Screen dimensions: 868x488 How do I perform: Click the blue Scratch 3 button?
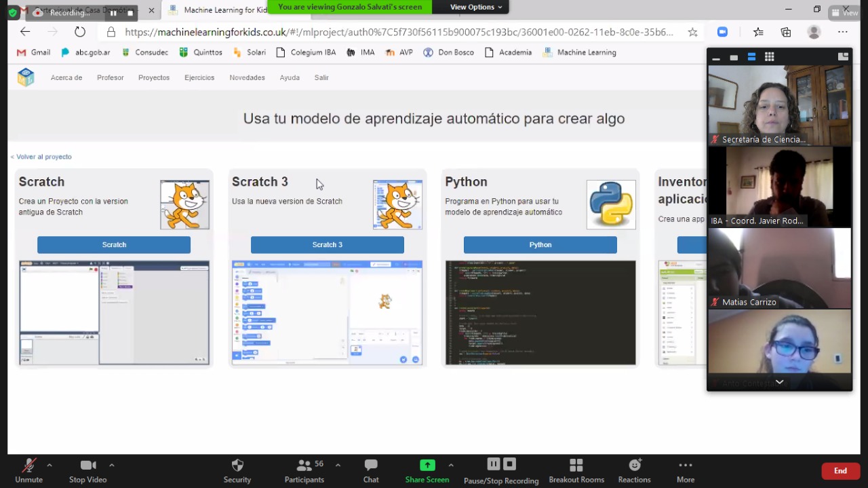327,245
